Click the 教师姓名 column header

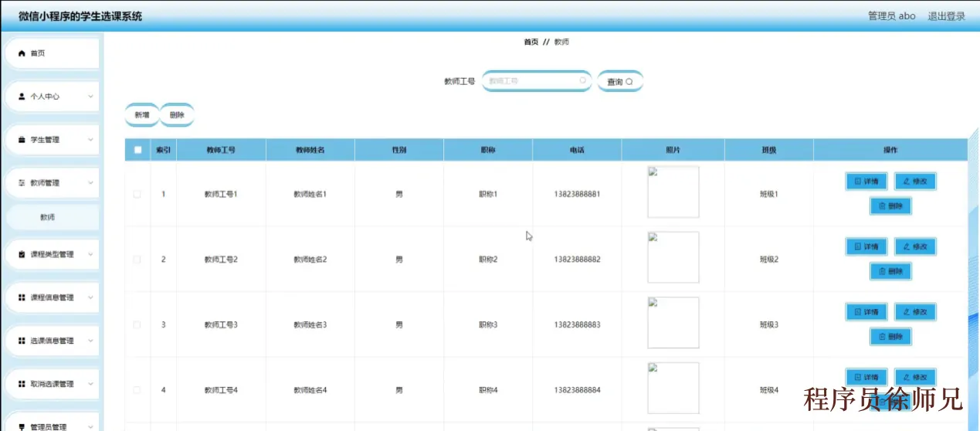tap(310, 150)
